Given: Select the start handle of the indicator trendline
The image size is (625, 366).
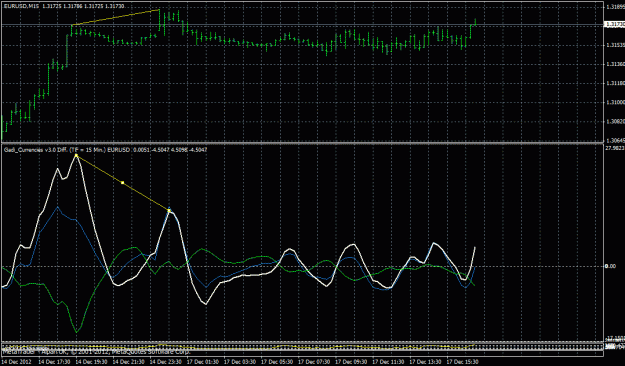Looking at the screenshot, I should [76, 155].
